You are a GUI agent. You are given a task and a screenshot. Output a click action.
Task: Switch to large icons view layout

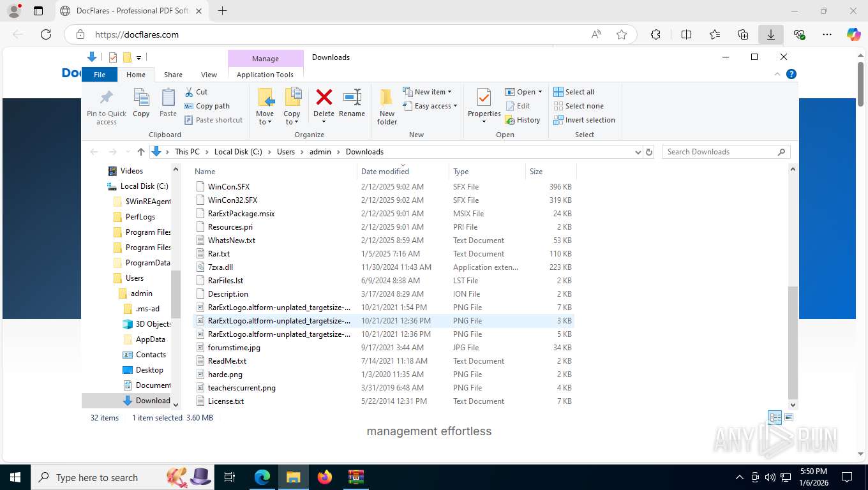pyautogui.click(x=789, y=418)
